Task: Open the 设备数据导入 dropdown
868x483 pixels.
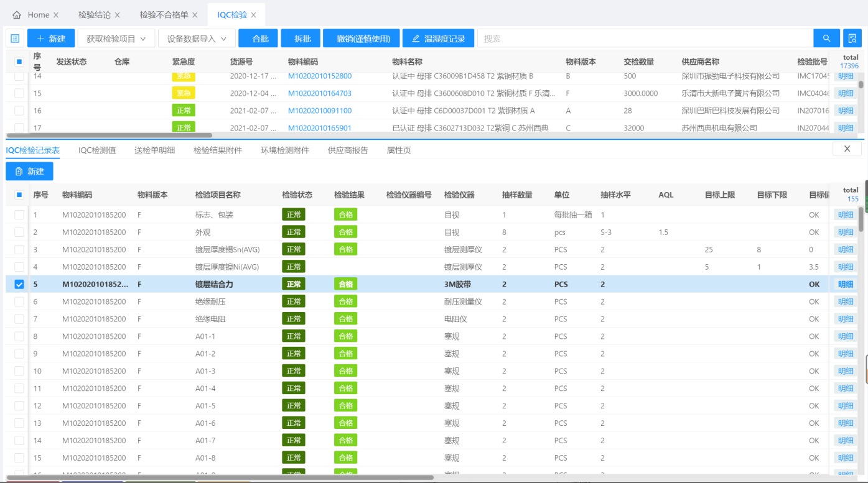Action: (x=197, y=39)
